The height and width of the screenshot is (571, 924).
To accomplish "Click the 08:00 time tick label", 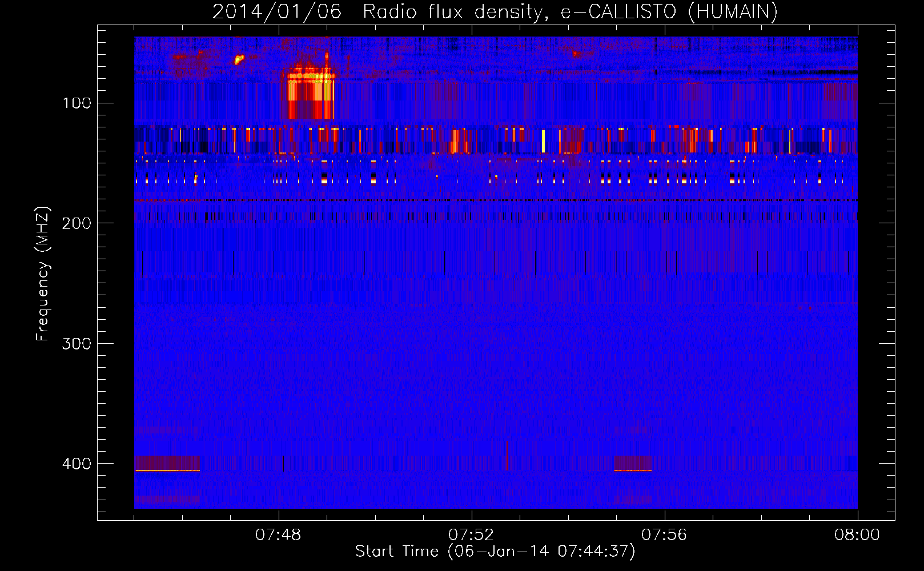I will click(857, 535).
